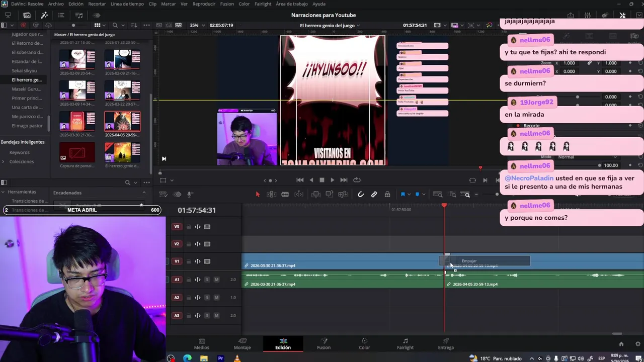Select the arrow Selection mode tool

pyautogui.click(x=258, y=195)
